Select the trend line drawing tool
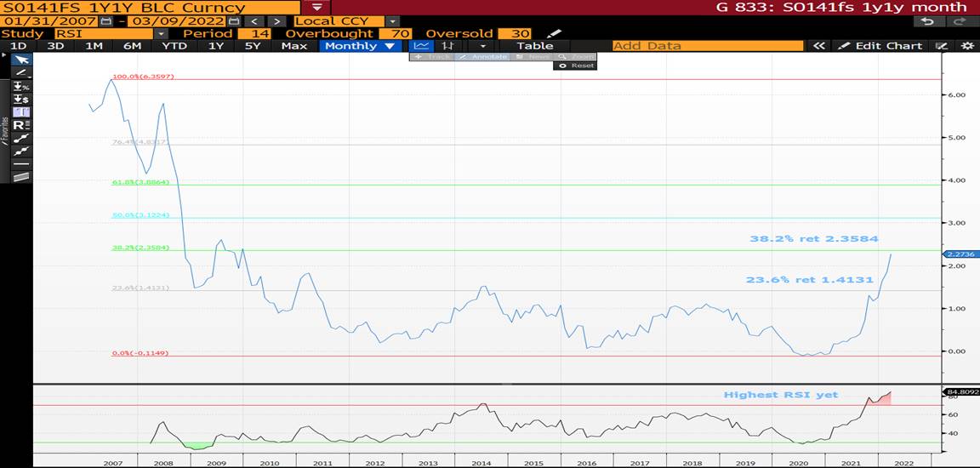 [22, 73]
